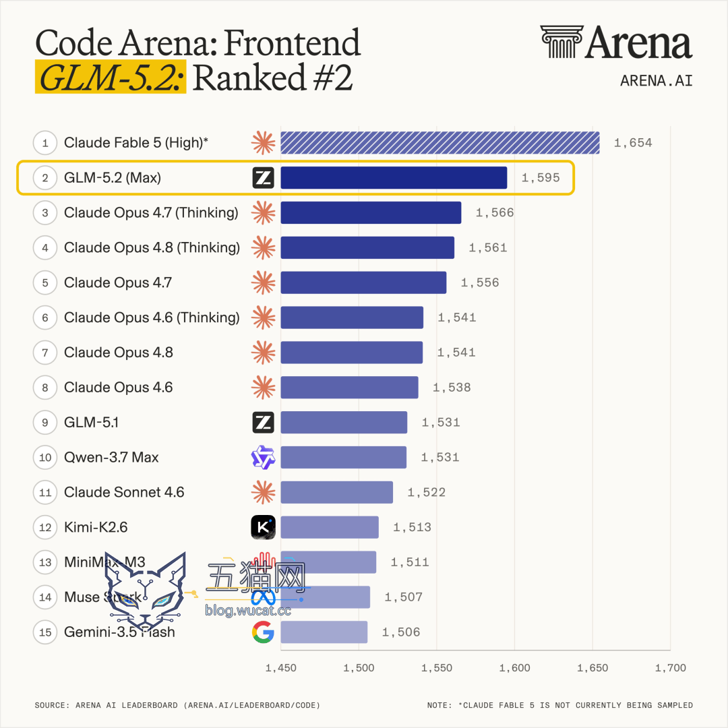The image size is (728, 728).
Task: Click the blog.wucat.cc watermark link
Action: [x=248, y=610]
